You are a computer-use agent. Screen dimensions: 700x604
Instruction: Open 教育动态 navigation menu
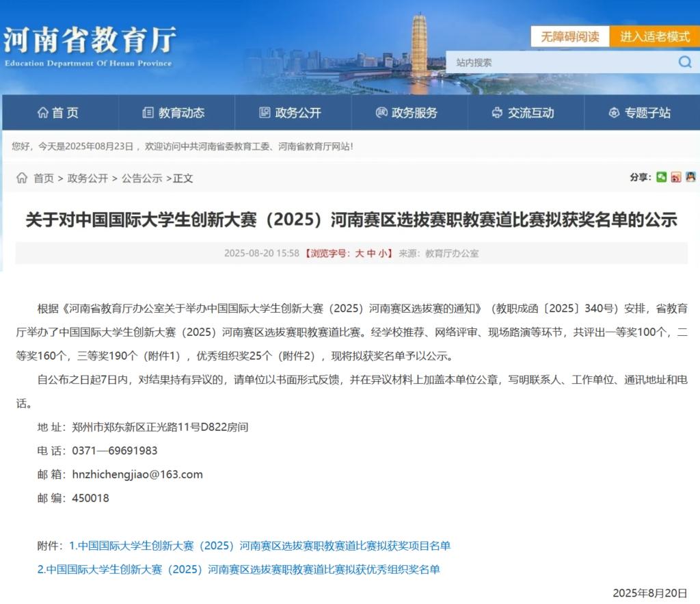(174, 113)
